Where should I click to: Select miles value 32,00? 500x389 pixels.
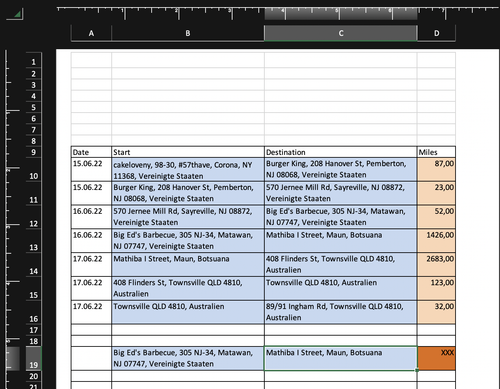point(436,312)
